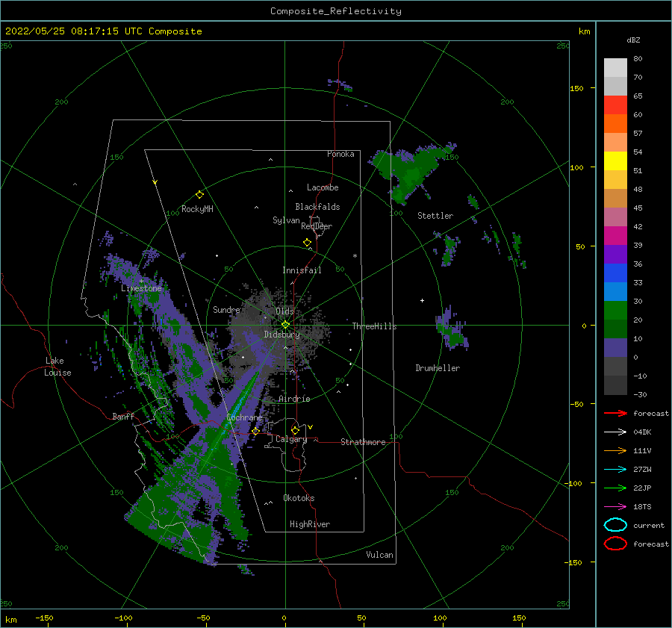672x628 pixels.
Task: Pick the bright green 20-30 dBZ swatch
Action: click(x=615, y=311)
